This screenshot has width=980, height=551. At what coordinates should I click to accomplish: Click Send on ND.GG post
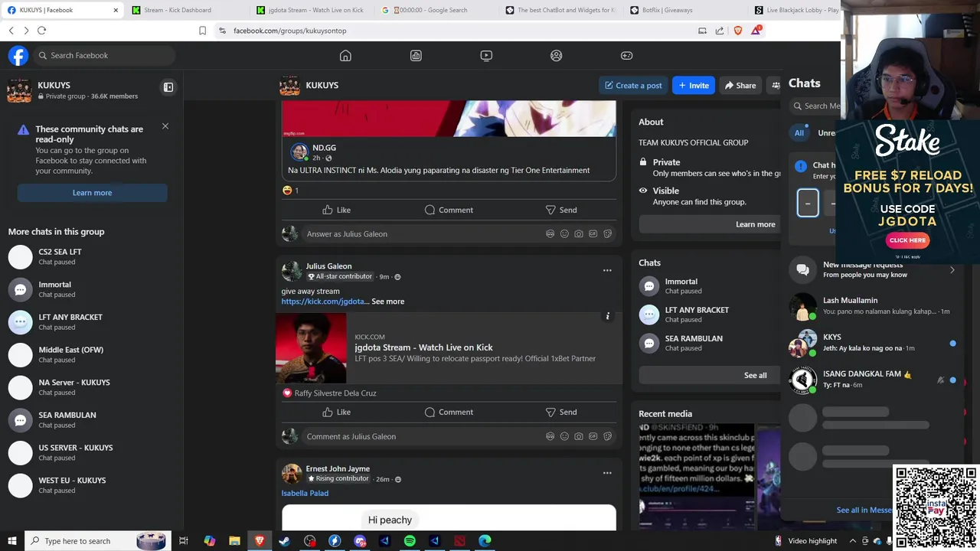point(561,210)
